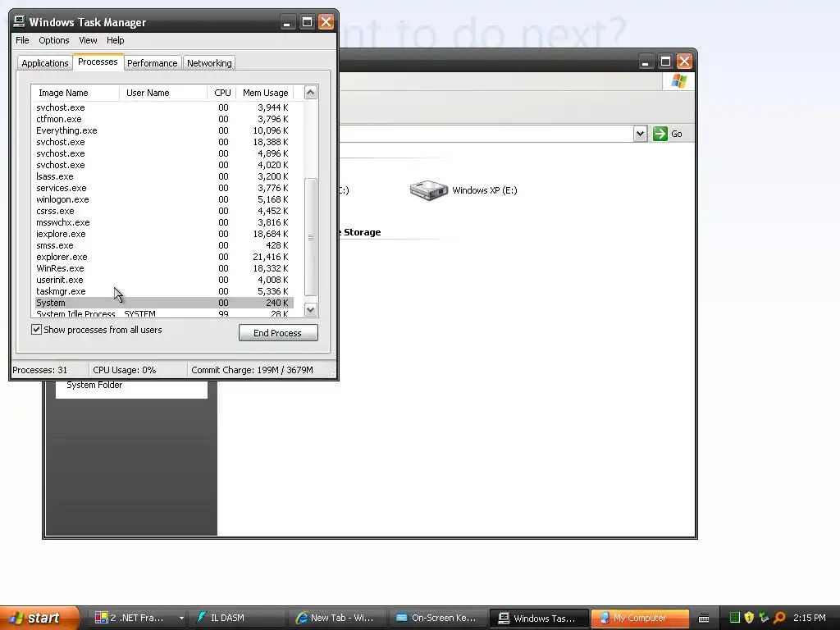
Task: Sort processes by User Name column
Action: click(163, 93)
